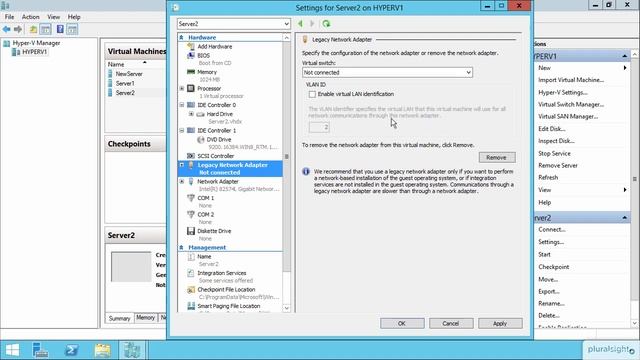Expand the Hard Drive node
Viewport: 640px width, 360px height.
coord(191,114)
